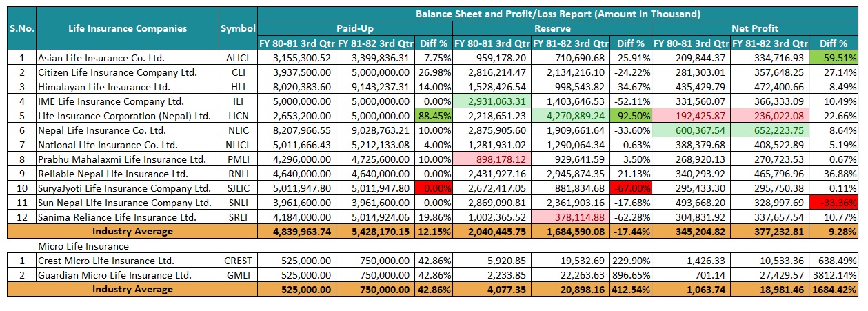The image size is (868, 311).
Task: Click the ALICL symbol cell
Action: [x=238, y=57]
